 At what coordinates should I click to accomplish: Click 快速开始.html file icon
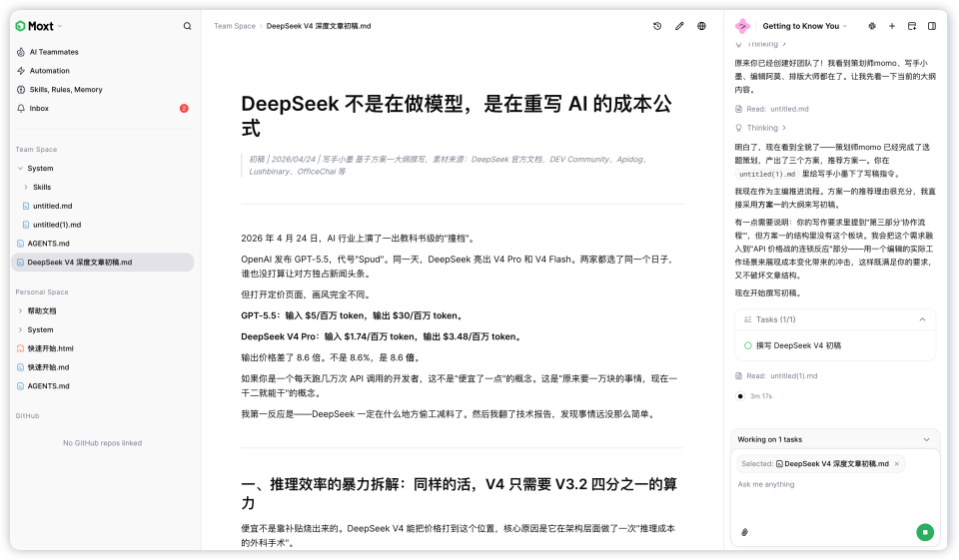20,348
